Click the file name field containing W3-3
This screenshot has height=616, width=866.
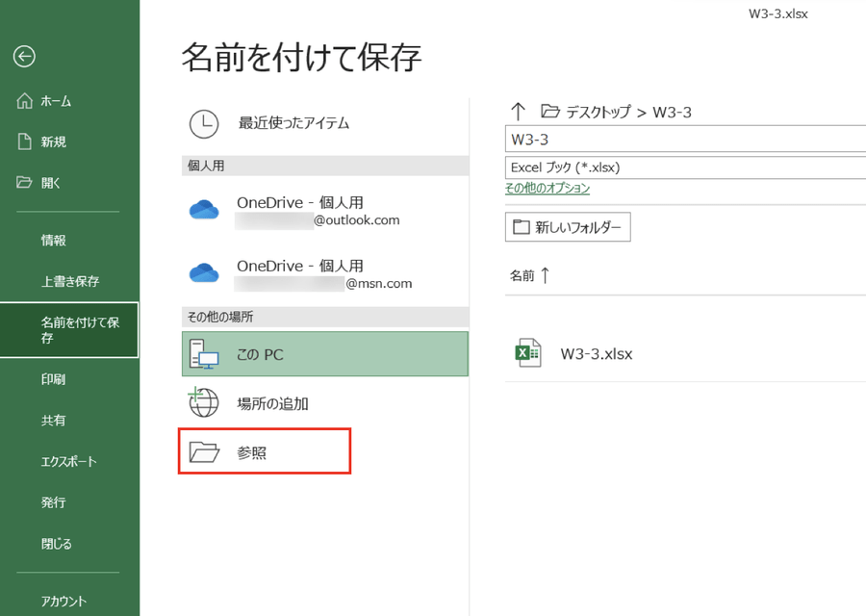[x=685, y=140]
